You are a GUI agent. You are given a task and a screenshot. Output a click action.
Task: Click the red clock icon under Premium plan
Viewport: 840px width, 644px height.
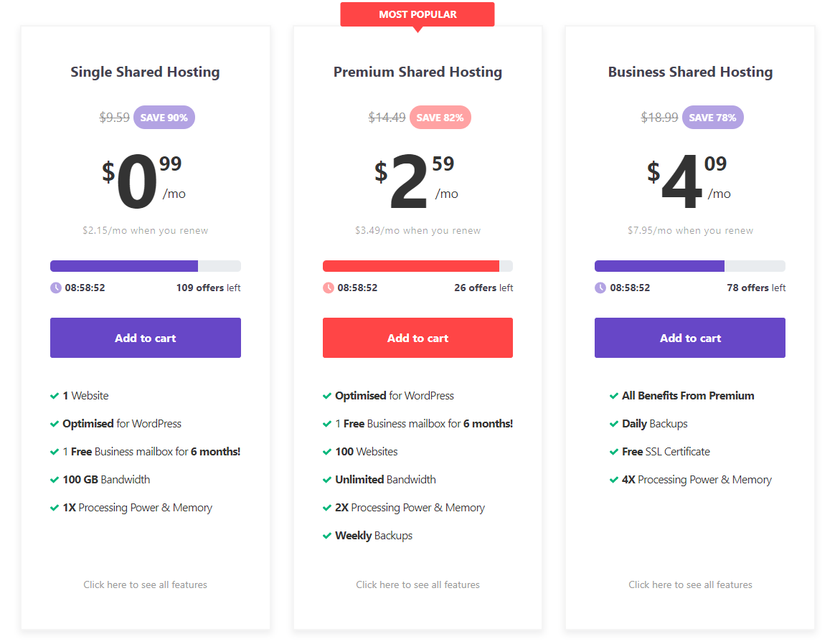point(329,288)
